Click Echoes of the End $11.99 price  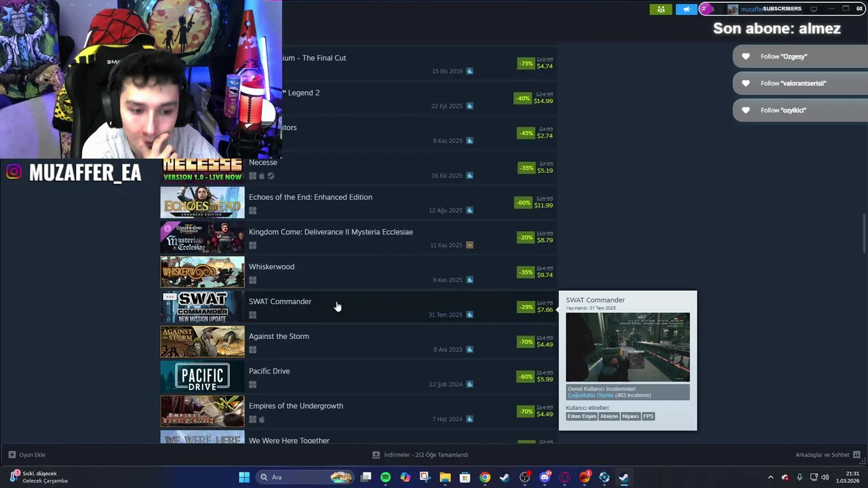pos(534,203)
